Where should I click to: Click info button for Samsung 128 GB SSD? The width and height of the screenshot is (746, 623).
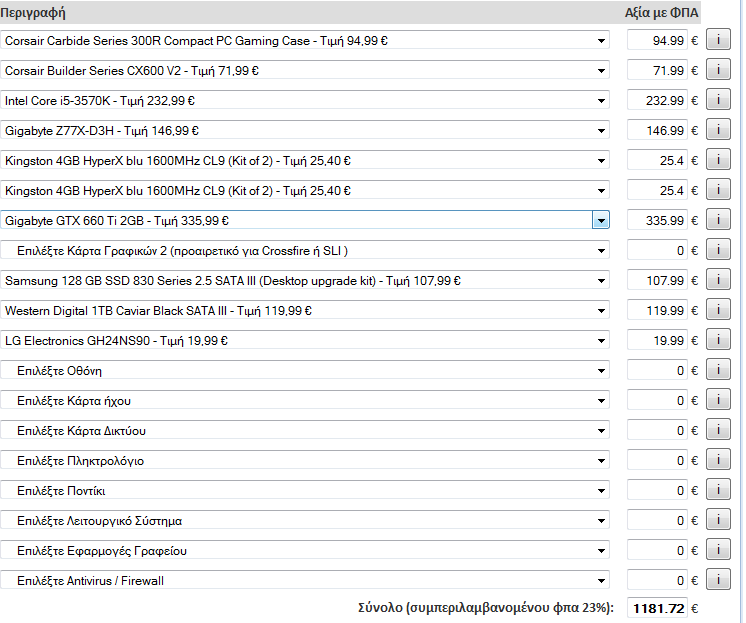pos(718,280)
